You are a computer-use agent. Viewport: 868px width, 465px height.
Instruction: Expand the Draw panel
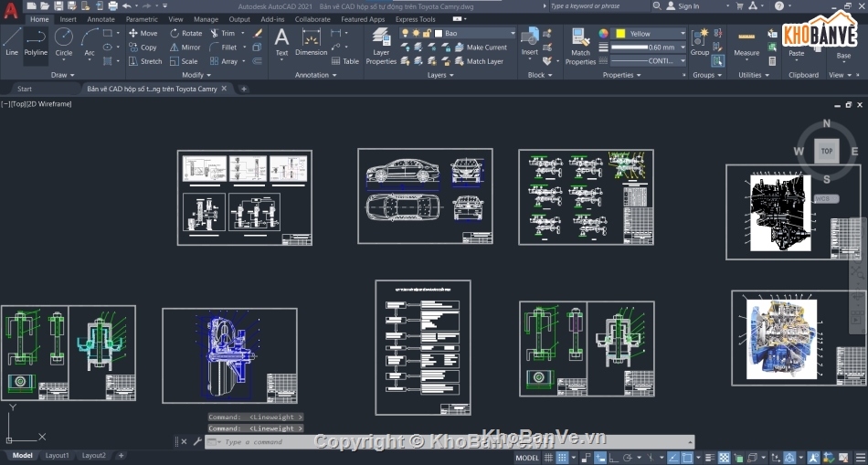(62, 75)
